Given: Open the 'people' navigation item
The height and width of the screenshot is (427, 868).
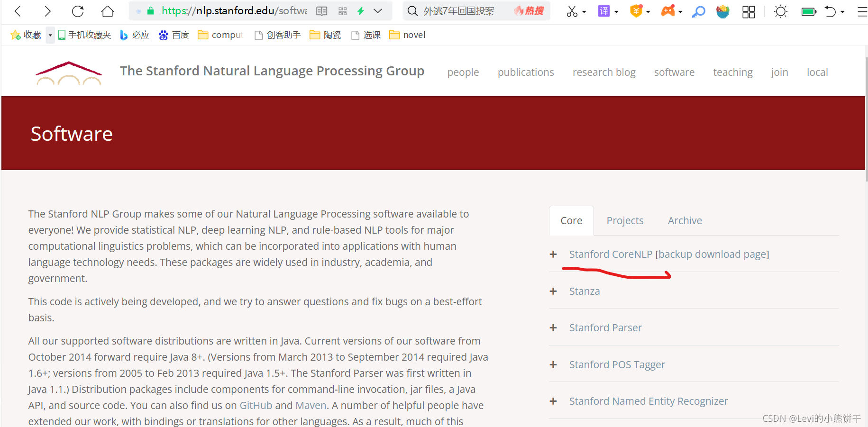Looking at the screenshot, I should click(463, 72).
